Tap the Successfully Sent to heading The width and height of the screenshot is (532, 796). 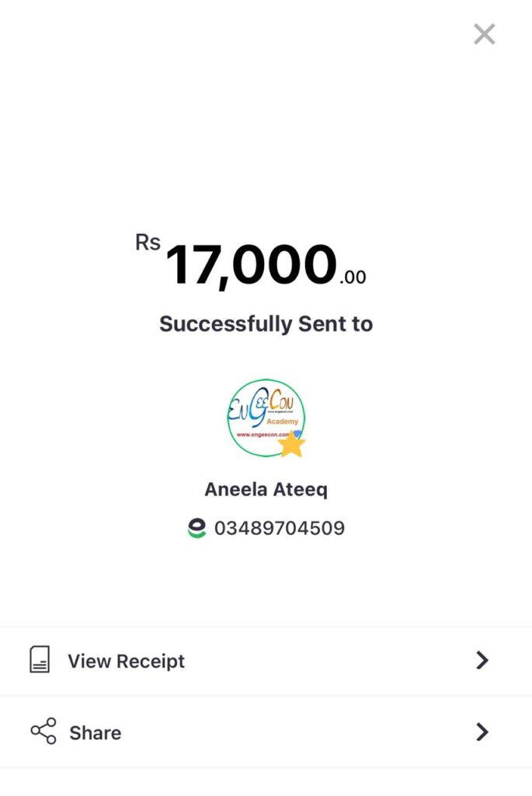266,324
